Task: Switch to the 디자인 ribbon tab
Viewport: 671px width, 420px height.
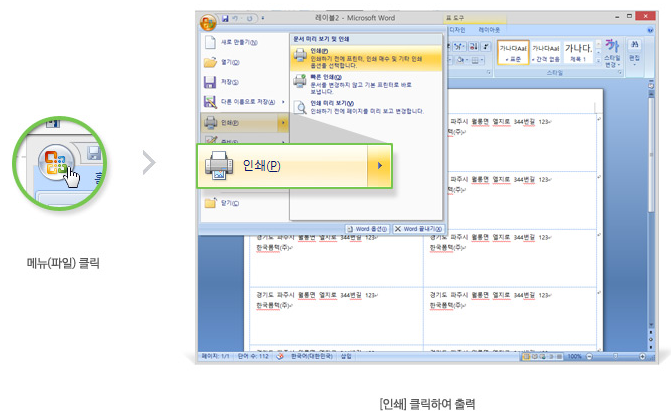Action: (457, 30)
